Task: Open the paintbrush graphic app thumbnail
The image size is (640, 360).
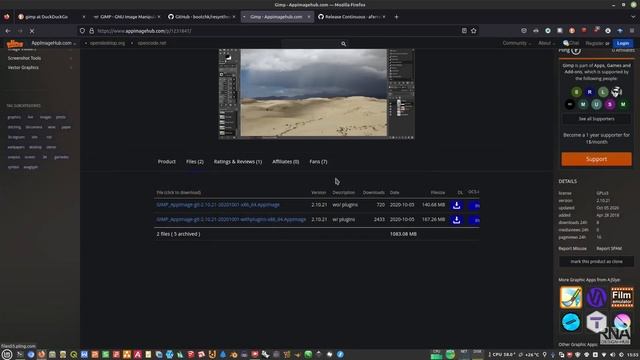Action: (571, 297)
